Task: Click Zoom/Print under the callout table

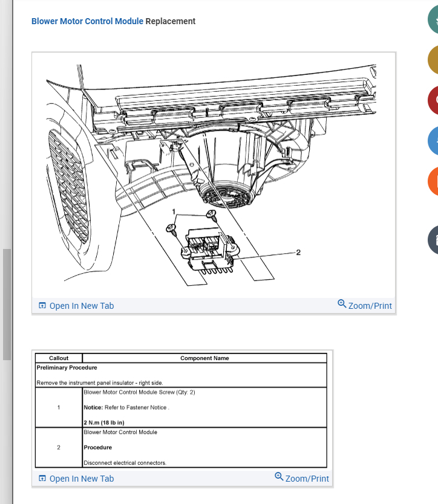Action: [x=301, y=478]
